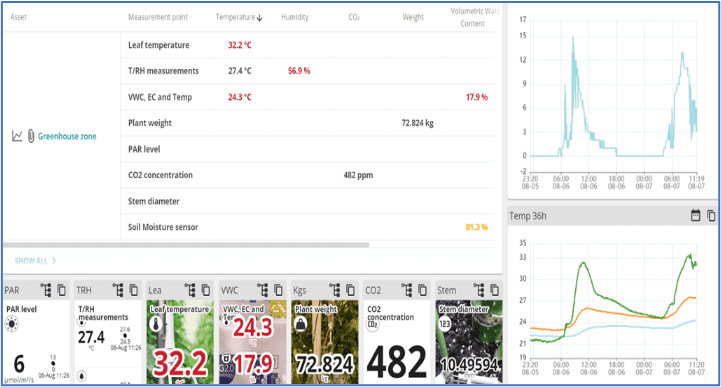Open hierarchy icon on PAR widget
721x387 pixels.
pyautogui.click(x=46, y=290)
